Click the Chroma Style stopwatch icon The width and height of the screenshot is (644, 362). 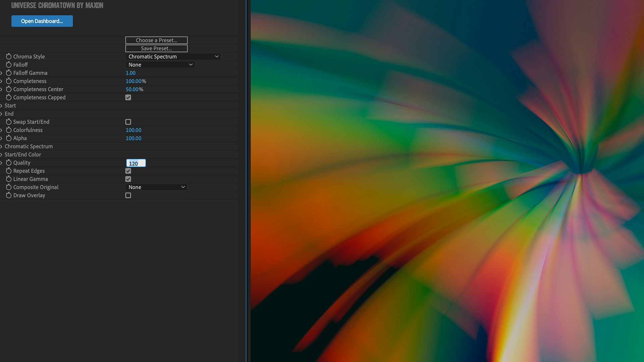[x=9, y=57]
